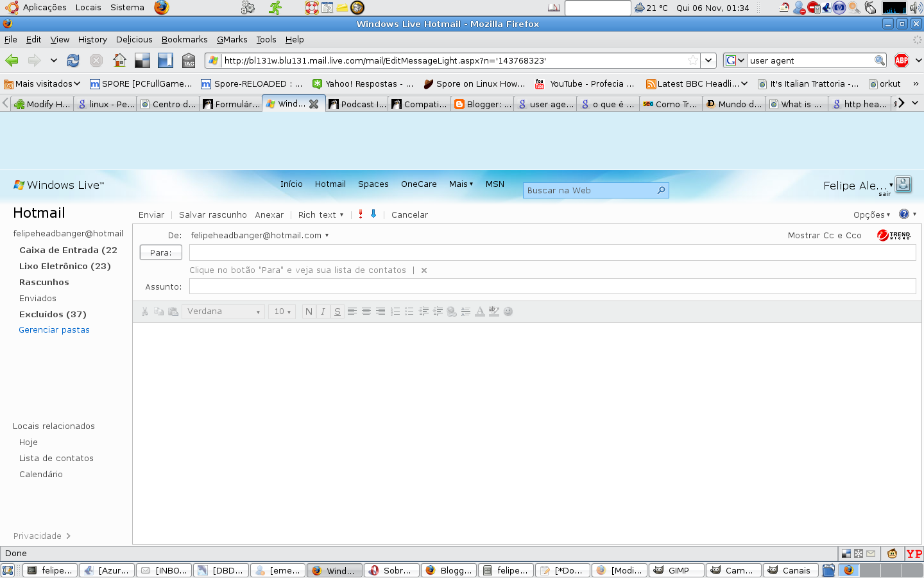Open the Aplicações menu in the top panel
924x578 pixels.
[x=44, y=7]
